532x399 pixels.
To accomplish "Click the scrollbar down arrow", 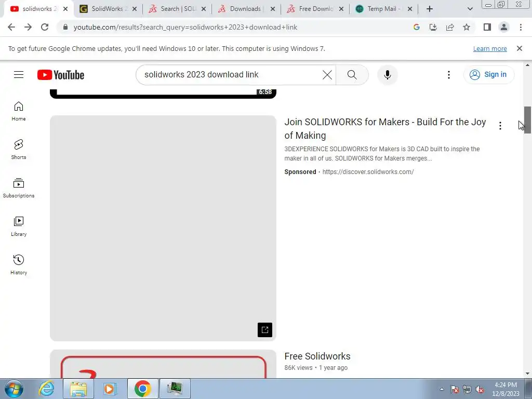I will coord(527,374).
